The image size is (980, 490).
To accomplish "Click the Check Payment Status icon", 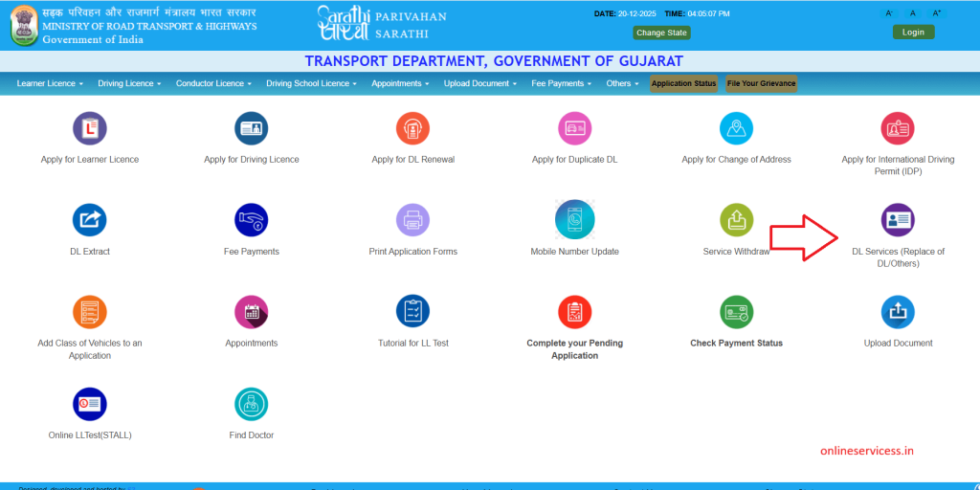I will pyautogui.click(x=736, y=312).
